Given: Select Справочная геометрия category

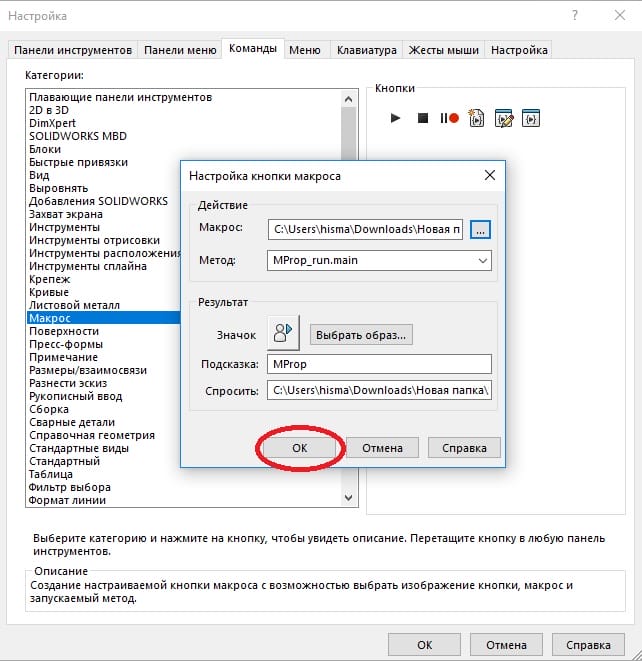Looking at the screenshot, I should pos(92,436).
